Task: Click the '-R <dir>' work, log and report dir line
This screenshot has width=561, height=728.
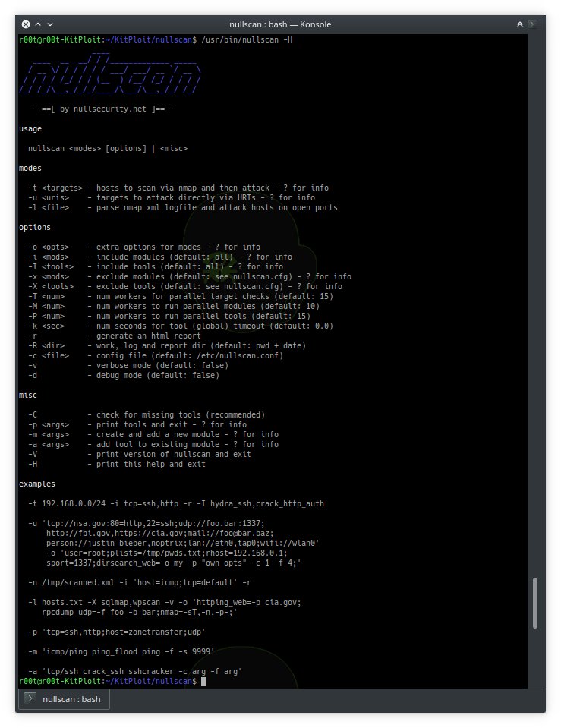Action: 167,346
